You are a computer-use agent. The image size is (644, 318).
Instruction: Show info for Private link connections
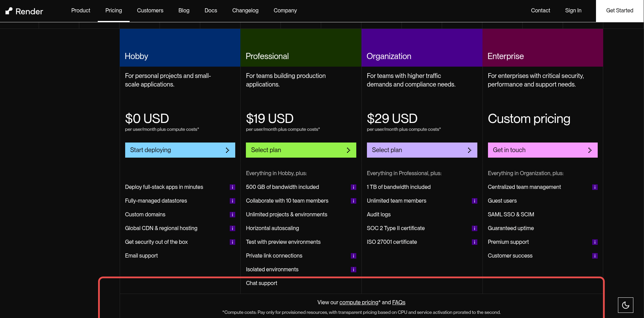353,256
